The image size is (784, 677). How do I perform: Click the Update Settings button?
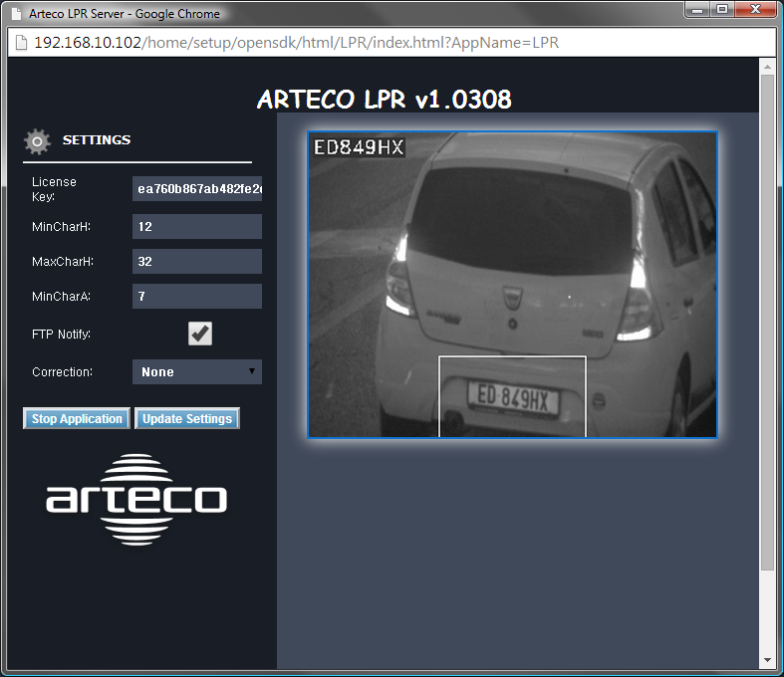[187, 418]
